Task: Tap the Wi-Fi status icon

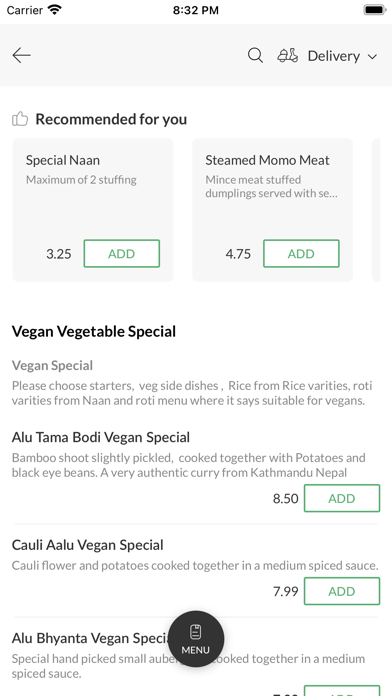Action: pyautogui.click(x=55, y=10)
